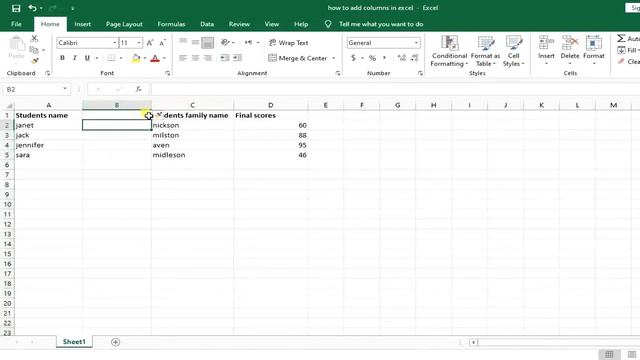Toggle Italic formatting
Viewport: 640px width, 360px height.
tap(75, 58)
